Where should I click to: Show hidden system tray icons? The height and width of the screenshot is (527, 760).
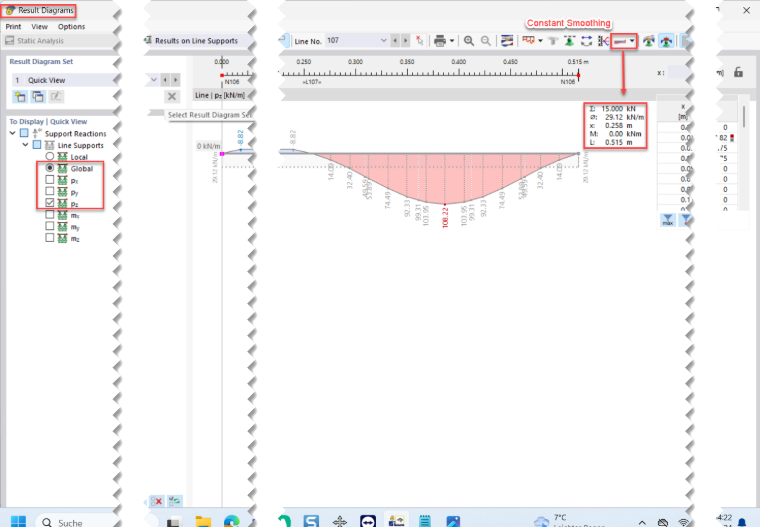point(642,523)
